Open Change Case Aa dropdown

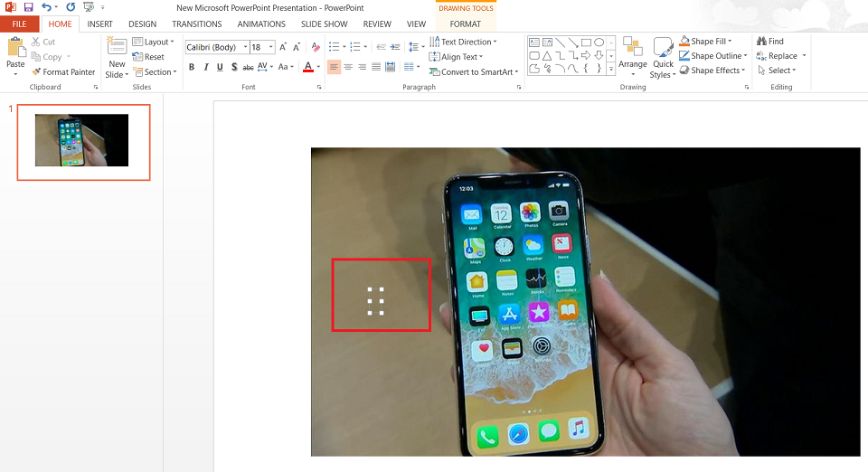pyautogui.click(x=286, y=67)
